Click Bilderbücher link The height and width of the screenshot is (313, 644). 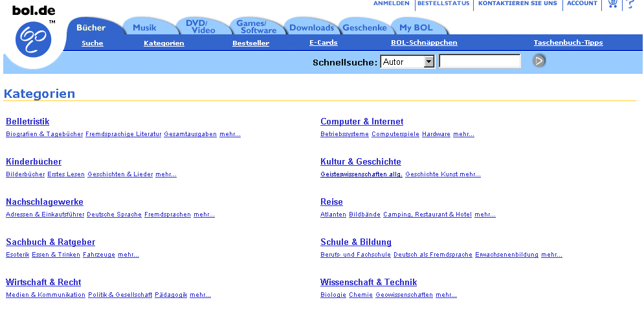25,174
